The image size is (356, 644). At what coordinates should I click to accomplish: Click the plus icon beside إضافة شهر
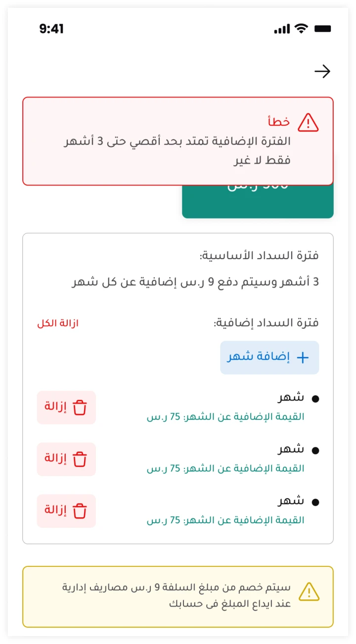(x=302, y=358)
